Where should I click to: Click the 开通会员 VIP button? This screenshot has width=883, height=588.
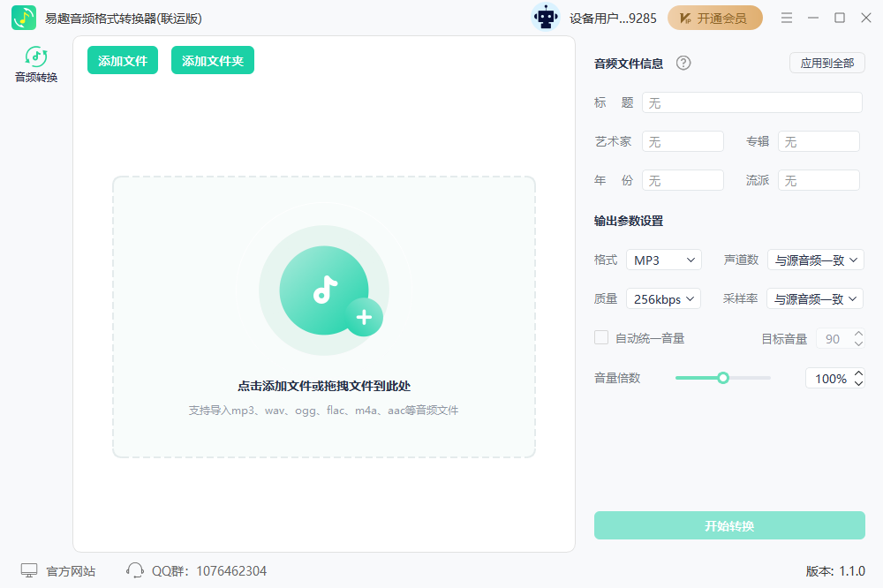(714, 18)
